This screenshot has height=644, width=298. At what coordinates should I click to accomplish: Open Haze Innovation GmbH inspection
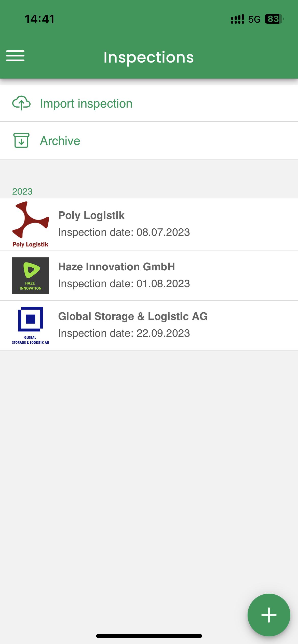click(x=149, y=276)
